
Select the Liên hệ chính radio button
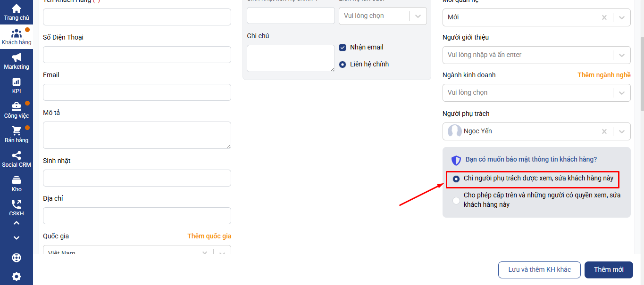343,65
